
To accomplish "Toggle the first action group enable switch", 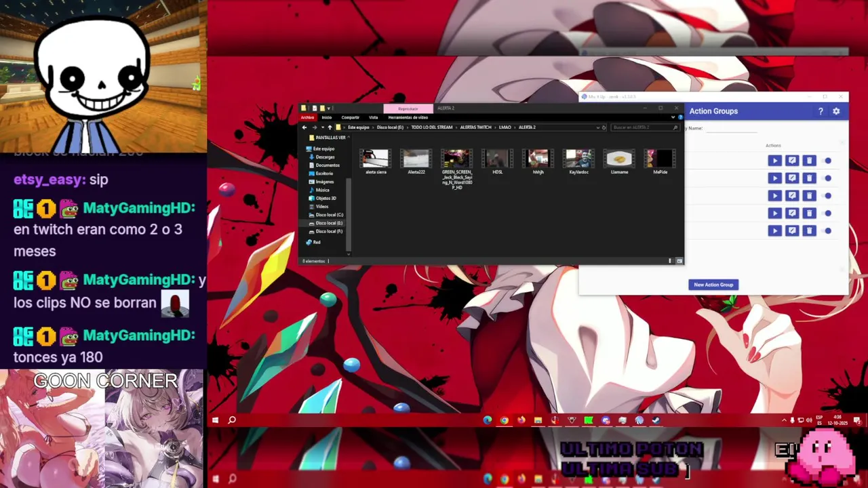I will coord(827,161).
